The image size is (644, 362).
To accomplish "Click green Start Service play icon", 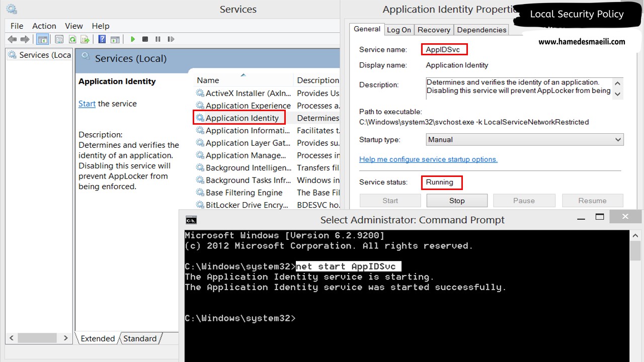I will tap(133, 39).
